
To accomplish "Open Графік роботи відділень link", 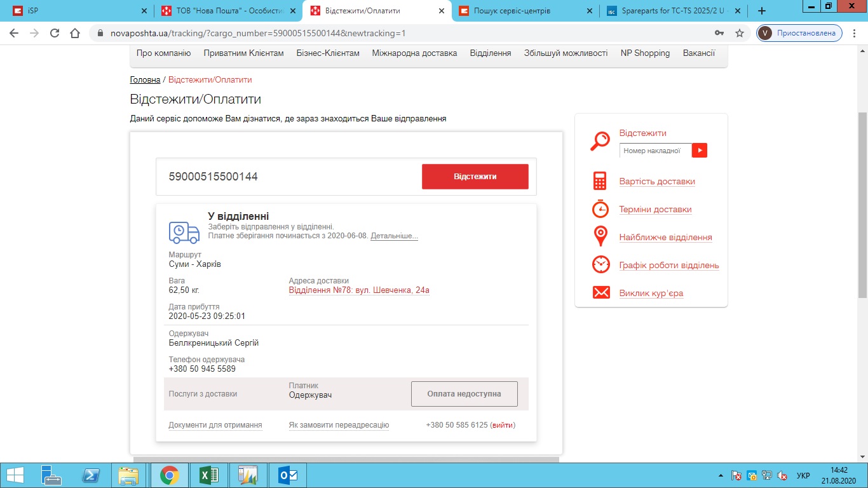I will coord(669,266).
